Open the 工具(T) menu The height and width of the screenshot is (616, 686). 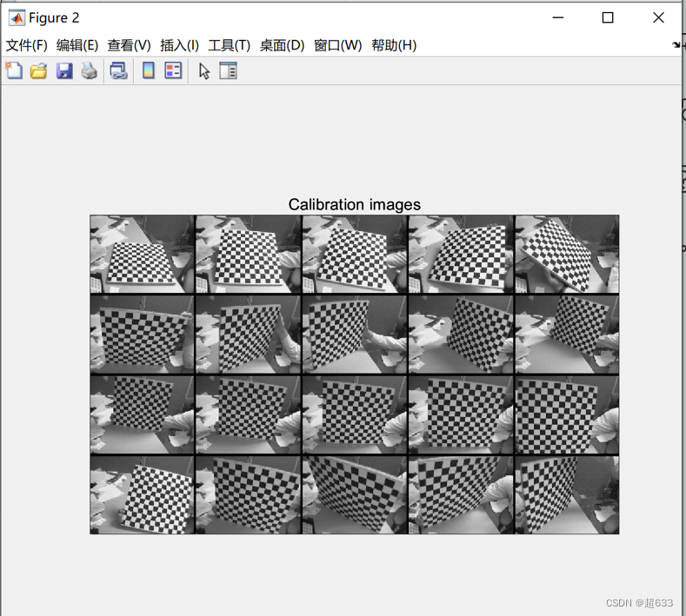[x=230, y=45]
